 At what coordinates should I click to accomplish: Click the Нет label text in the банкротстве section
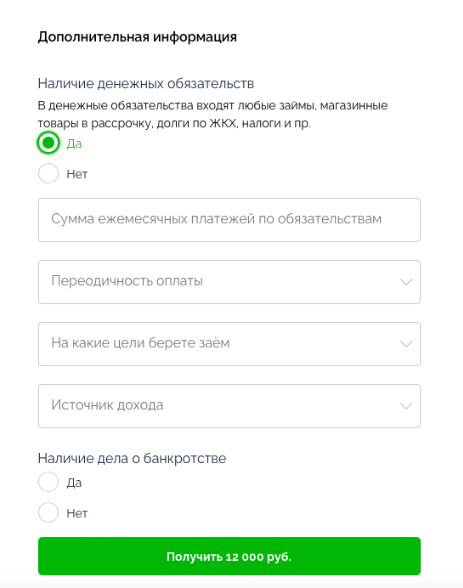(x=77, y=513)
